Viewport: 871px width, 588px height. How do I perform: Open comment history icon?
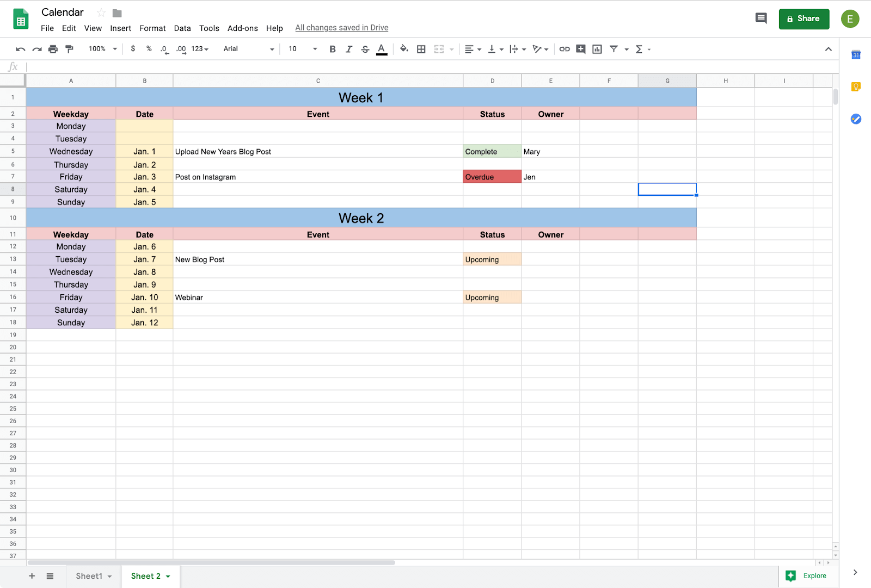coord(761,18)
